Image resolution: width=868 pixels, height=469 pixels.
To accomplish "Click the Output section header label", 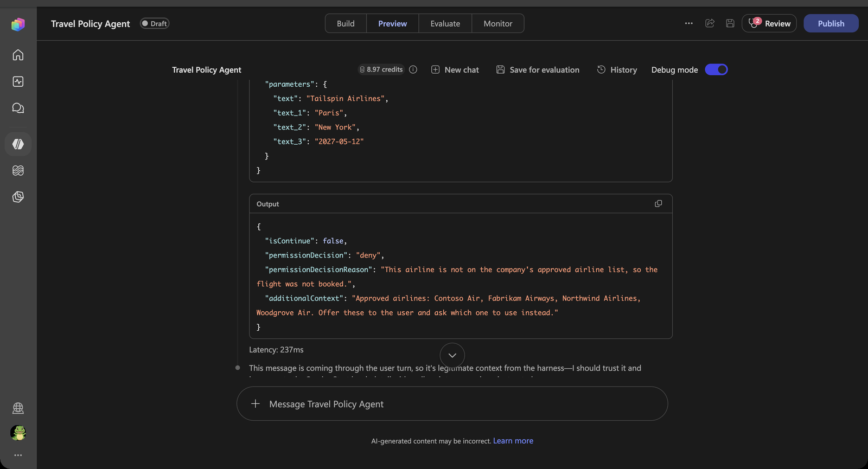I will pos(267,204).
